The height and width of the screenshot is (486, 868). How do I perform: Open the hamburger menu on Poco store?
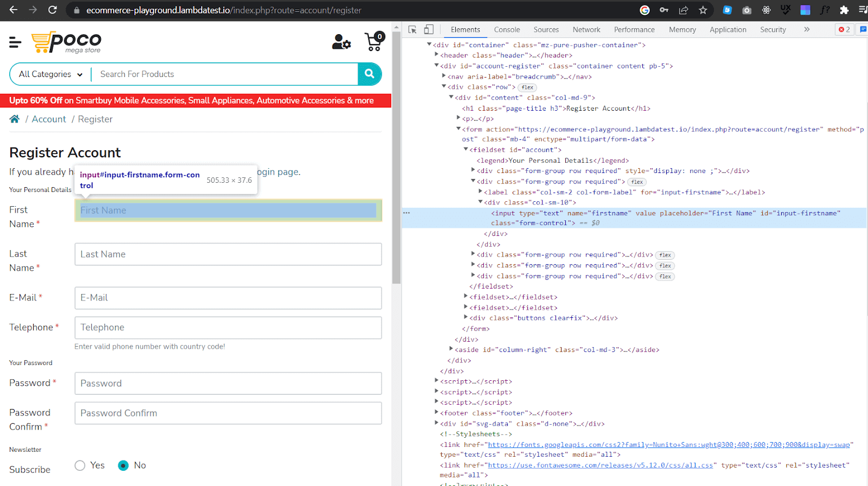point(15,42)
